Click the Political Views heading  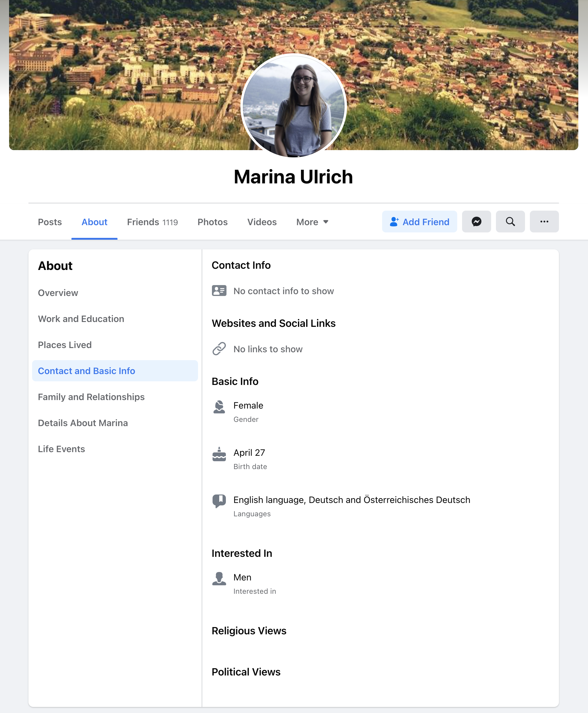246,672
